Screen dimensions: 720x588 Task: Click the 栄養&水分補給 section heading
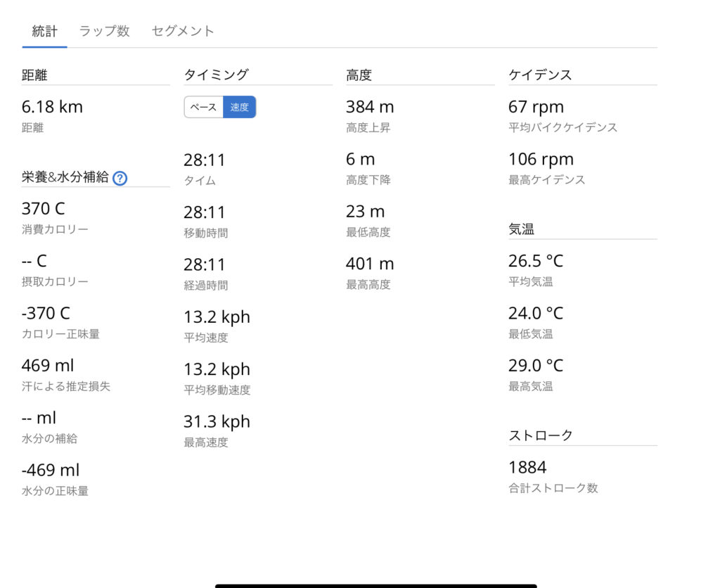tap(65, 177)
